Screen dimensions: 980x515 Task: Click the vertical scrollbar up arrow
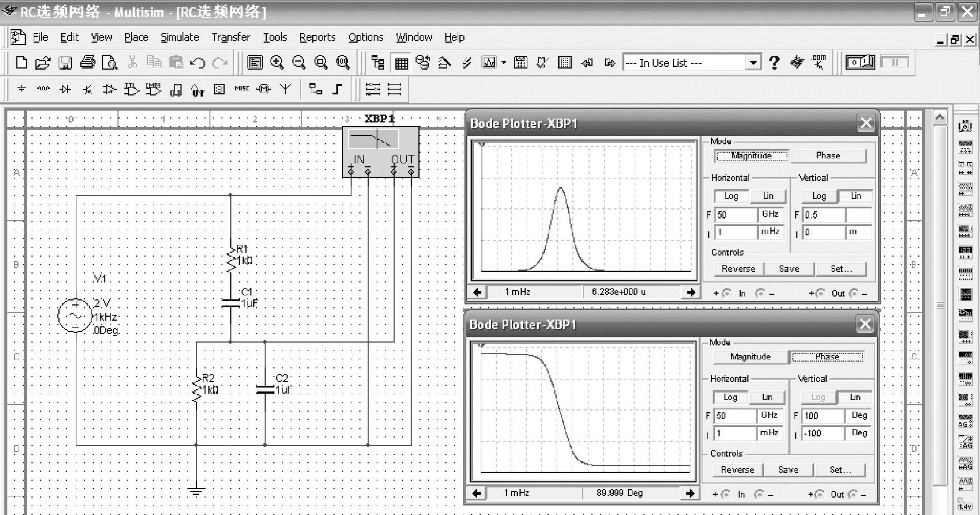pyautogui.click(x=940, y=117)
